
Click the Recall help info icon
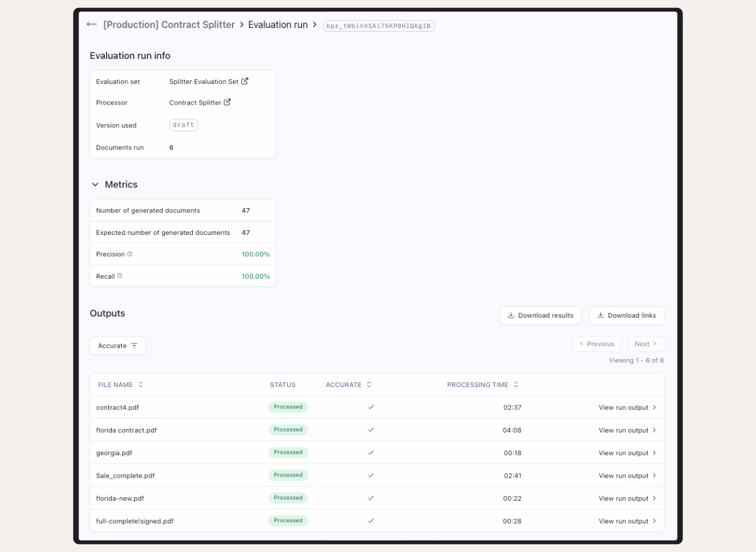pos(120,276)
